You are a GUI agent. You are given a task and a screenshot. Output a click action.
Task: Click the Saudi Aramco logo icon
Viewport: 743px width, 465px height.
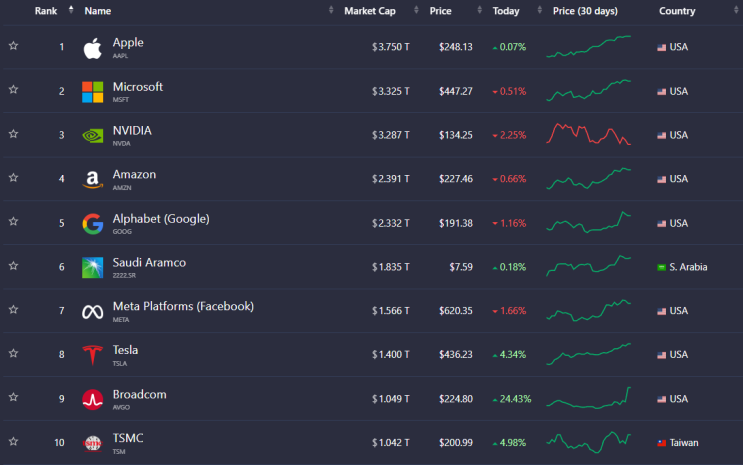point(92,267)
